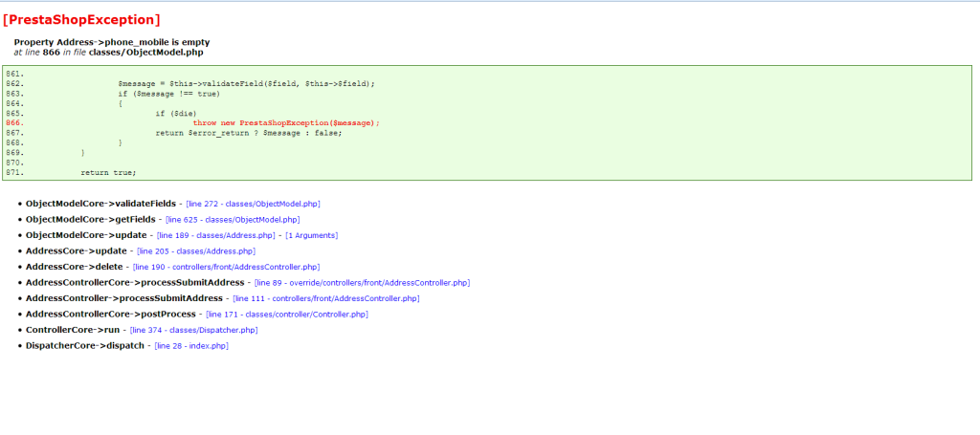Click the 'DispatcherCore->dispatch' trace entry
The image size is (980, 435).
pos(85,346)
